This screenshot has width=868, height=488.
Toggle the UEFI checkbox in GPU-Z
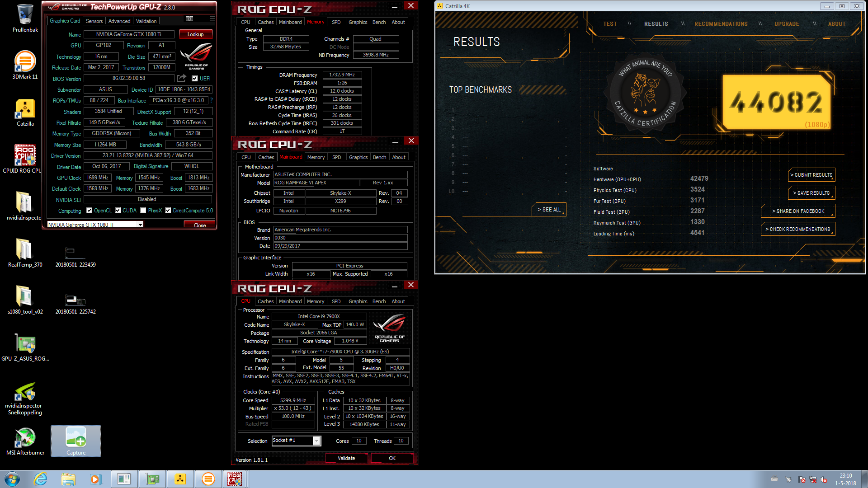click(194, 79)
